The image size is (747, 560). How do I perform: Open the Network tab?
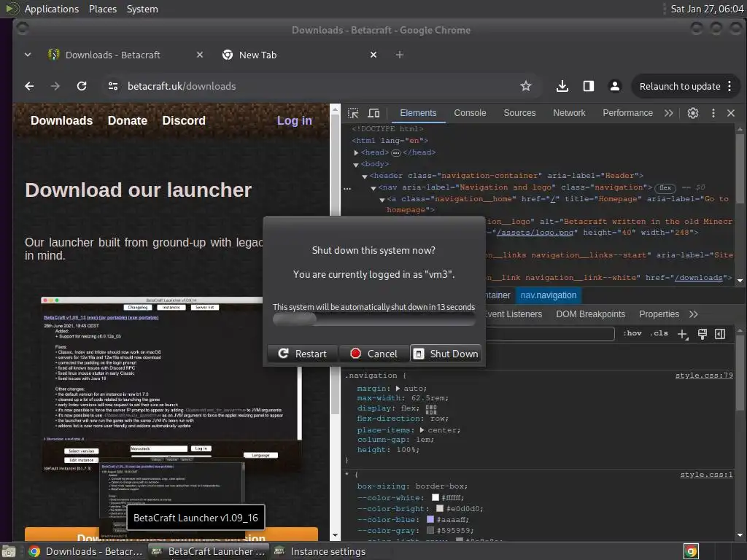tap(569, 113)
